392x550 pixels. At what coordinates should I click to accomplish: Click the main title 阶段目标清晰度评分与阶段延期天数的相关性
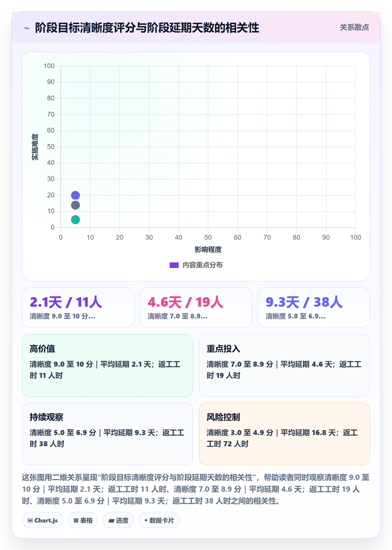pos(147,28)
